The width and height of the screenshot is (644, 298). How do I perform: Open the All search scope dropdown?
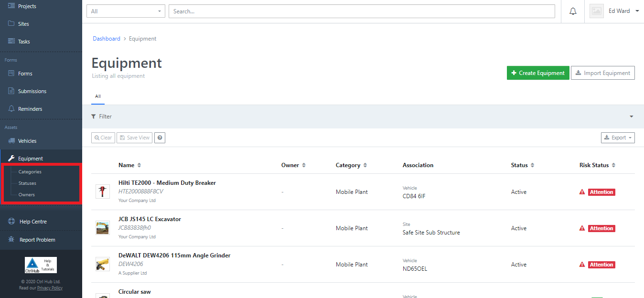pos(126,11)
